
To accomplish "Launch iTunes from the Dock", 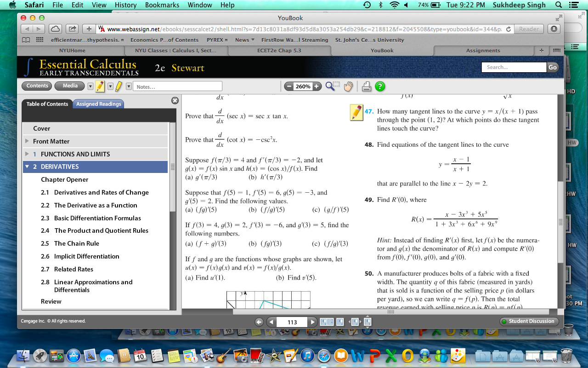I will (308, 355).
